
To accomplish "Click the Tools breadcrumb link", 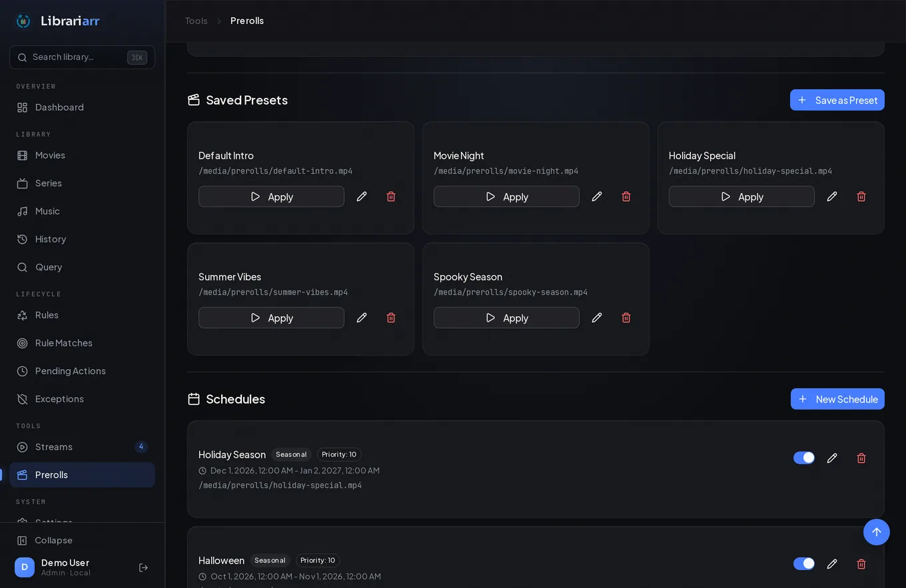I will coord(197,21).
